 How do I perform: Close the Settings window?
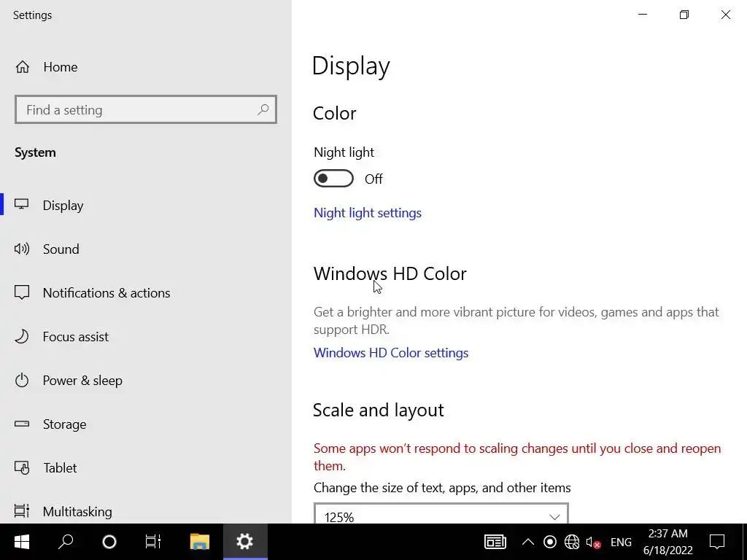pyautogui.click(x=726, y=15)
